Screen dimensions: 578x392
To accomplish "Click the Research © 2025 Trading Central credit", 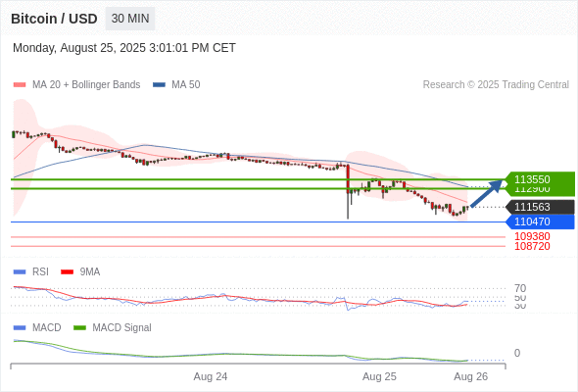I will click(496, 85).
